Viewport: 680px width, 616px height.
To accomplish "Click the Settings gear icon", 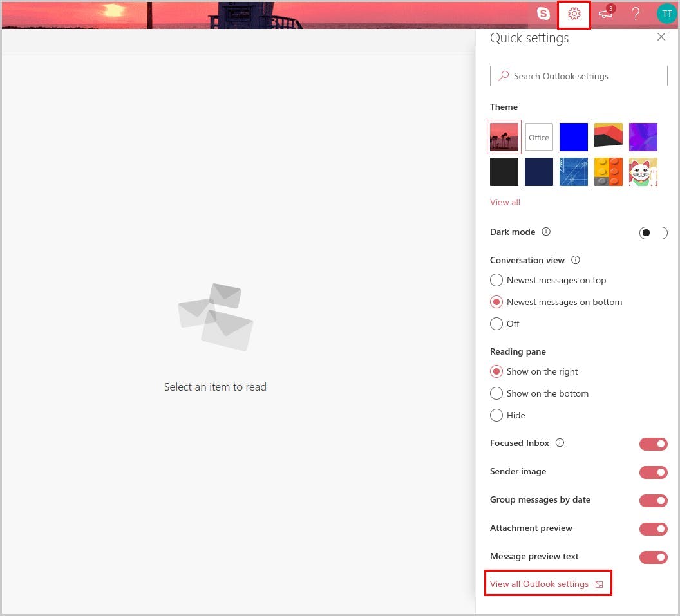I will pos(574,14).
